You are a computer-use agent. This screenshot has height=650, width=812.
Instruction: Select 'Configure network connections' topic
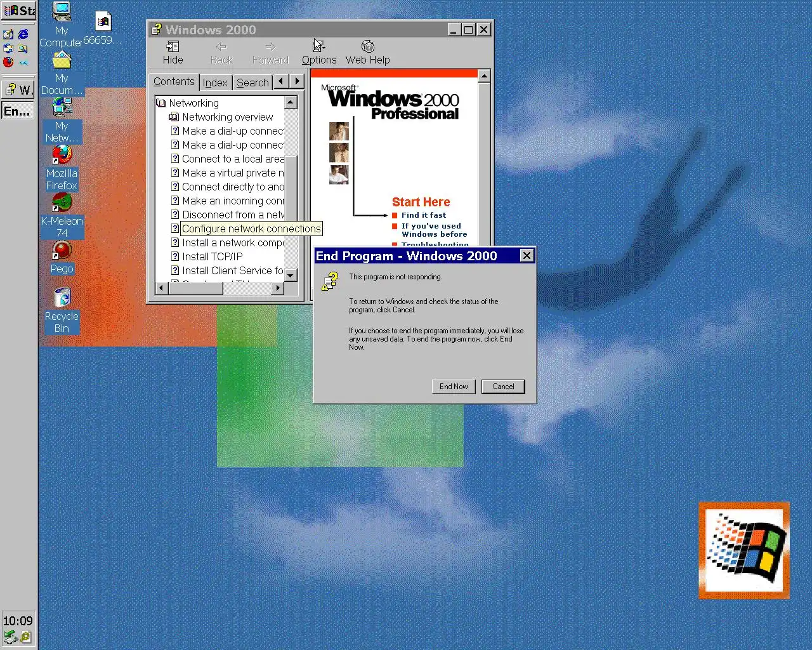click(x=251, y=229)
